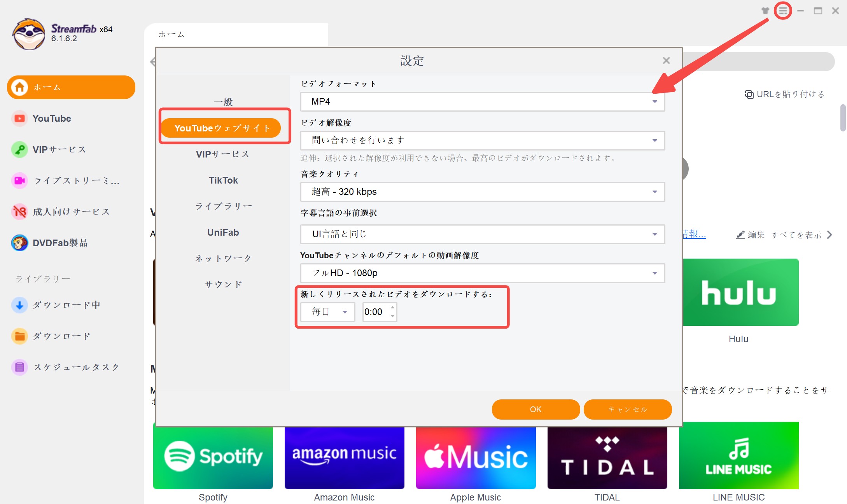Increase the 0:00 time with up arrow
This screenshot has height=504, width=847.
point(392,308)
